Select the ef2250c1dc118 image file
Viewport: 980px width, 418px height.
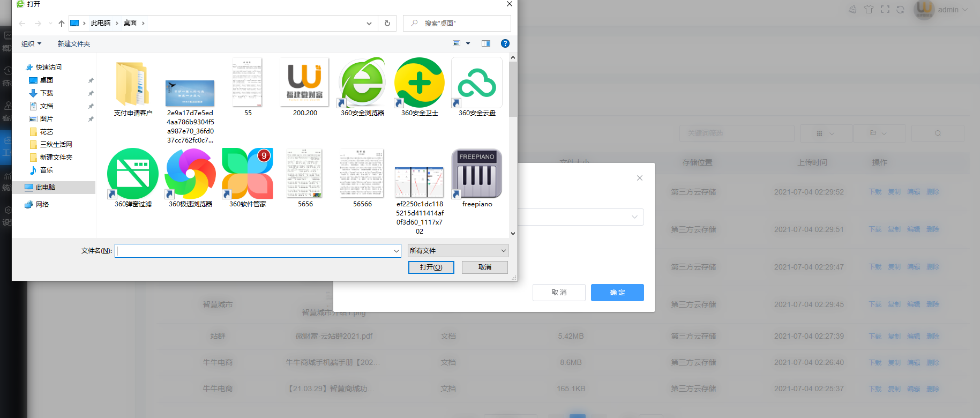(x=420, y=182)
